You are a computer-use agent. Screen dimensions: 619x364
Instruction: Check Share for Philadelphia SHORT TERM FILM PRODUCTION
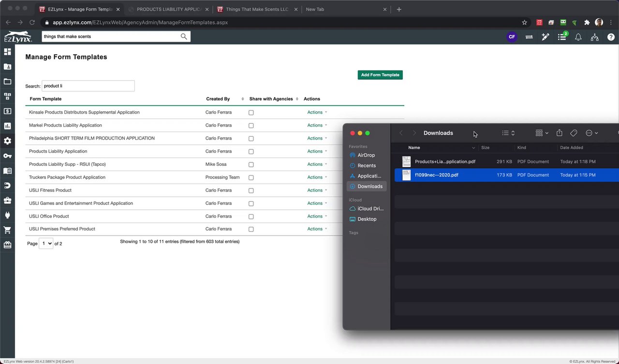point(251,139)
